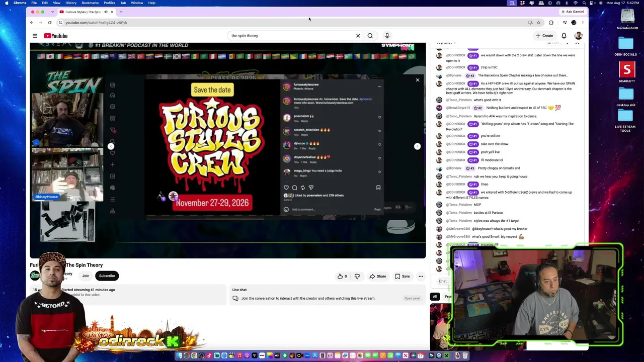This screenshot has height=362, width=644.
Task: Open Chrome extensions puzzle icon
Action: tap(551, 23)
